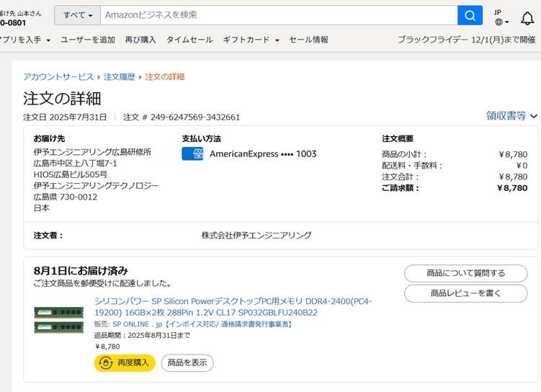Click the 商品を表示 button

pyautogui.click(x=187, y=363)
